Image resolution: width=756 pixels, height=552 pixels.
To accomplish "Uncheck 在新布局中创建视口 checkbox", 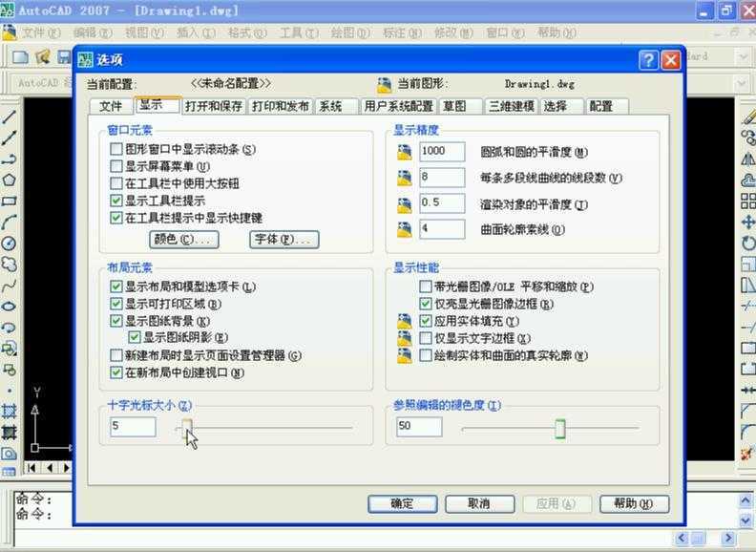I will pos(115,372).
